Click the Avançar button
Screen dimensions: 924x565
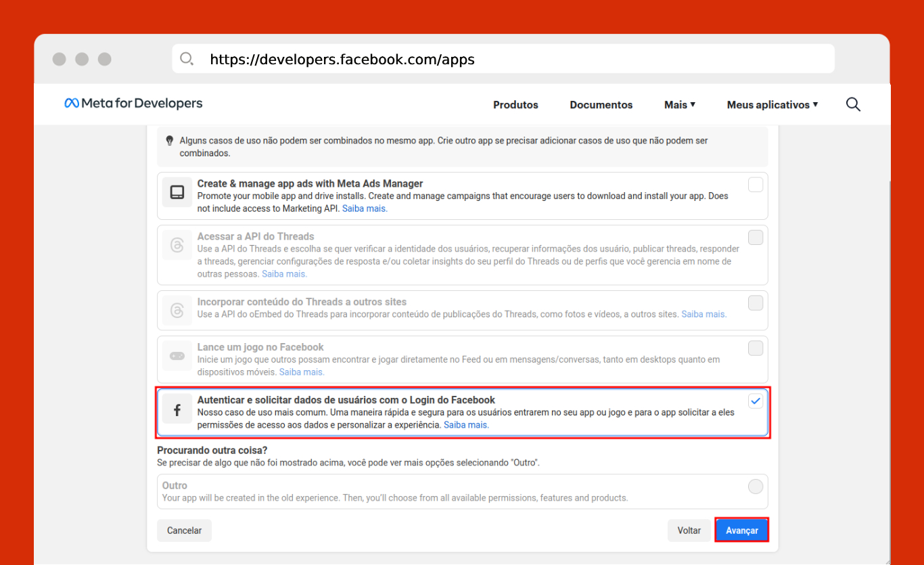click(742, 530)
